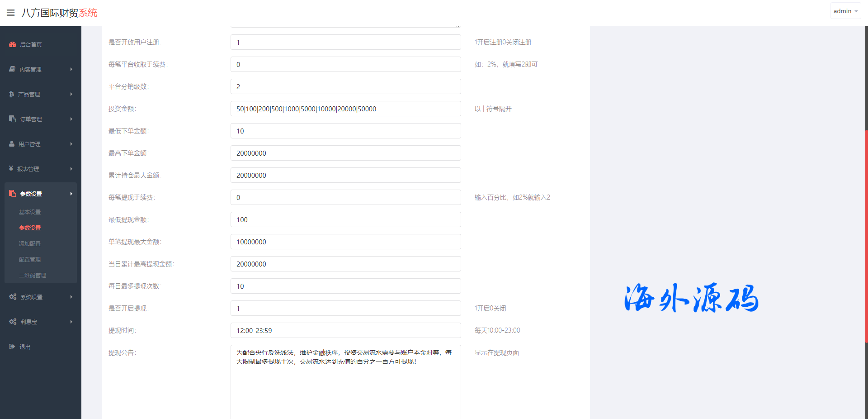Click the user icon beside 用户管理

pyautogui.click(x=12, y=144)
